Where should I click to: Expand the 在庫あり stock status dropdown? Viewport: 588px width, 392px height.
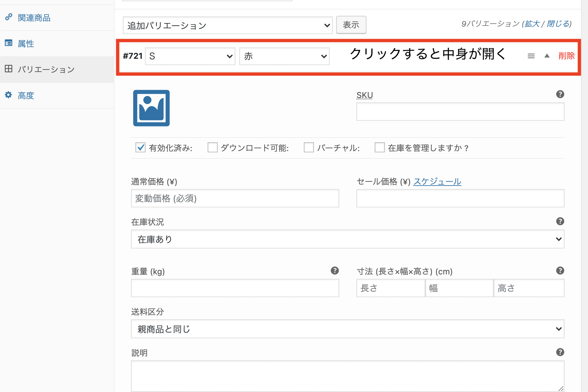coord(347,239)
